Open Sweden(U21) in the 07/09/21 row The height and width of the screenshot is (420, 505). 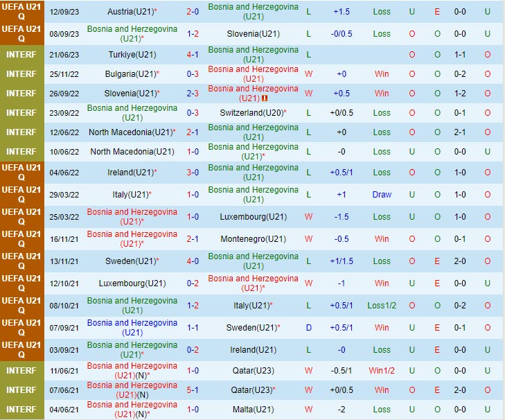pos(253,328)
